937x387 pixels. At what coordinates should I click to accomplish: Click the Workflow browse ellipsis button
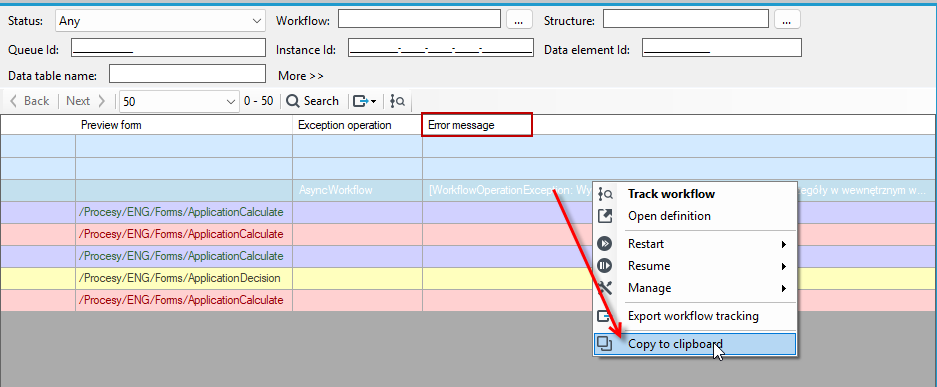519,20
